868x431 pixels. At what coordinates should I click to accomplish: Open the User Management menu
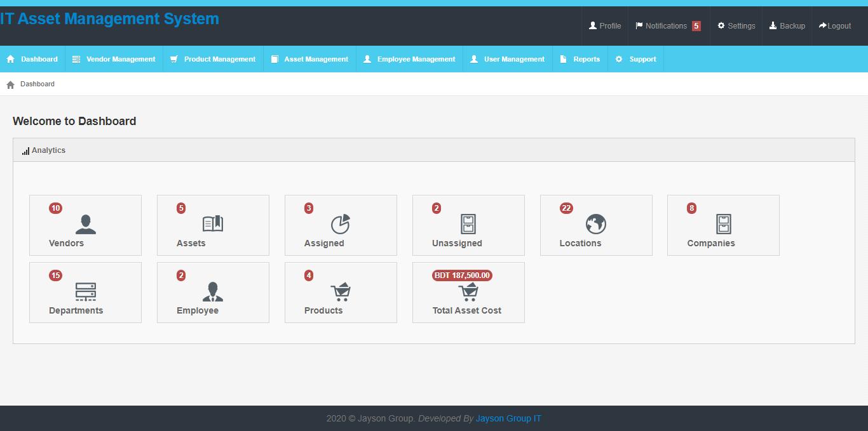click(508, 59)
